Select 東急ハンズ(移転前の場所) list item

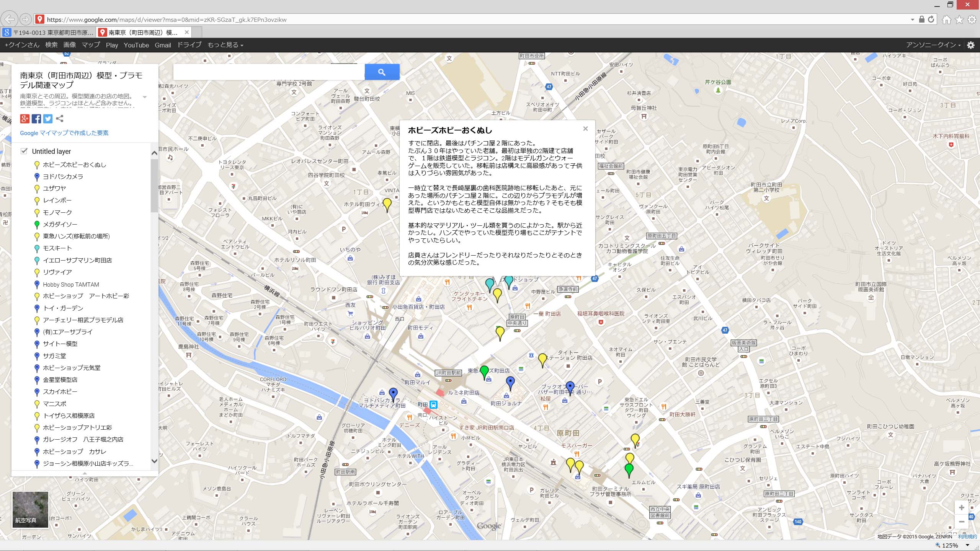pos(76,236)
